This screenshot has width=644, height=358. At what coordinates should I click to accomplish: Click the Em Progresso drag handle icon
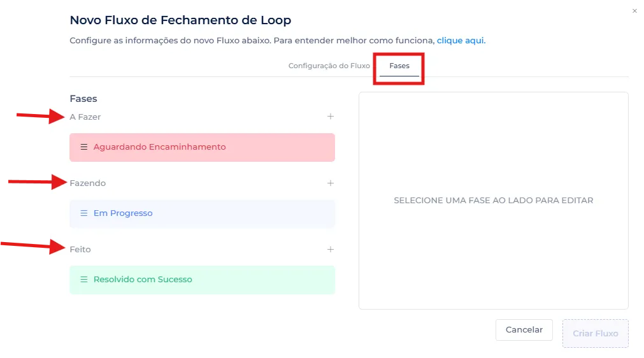pyautogui.click(x=83, y=213)
